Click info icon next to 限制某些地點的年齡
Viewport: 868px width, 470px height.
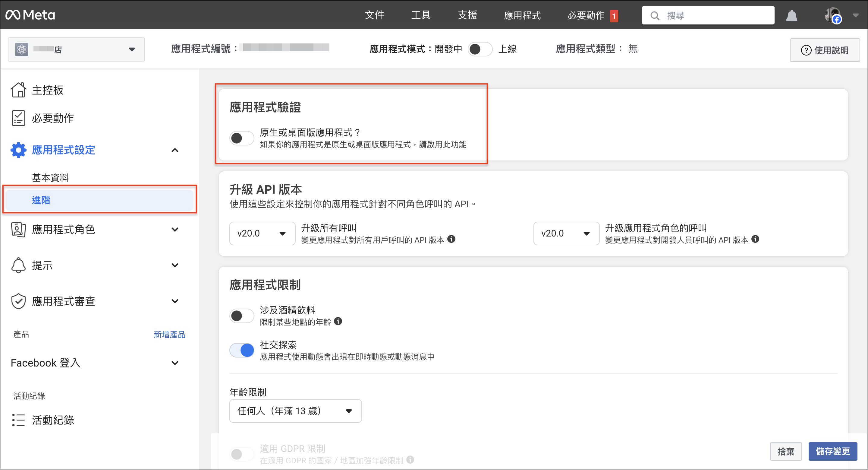(x=338, y=321)
